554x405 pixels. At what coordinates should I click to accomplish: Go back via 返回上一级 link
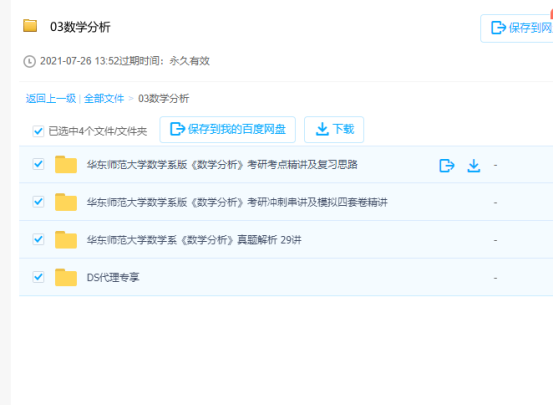tap(51, 99)
